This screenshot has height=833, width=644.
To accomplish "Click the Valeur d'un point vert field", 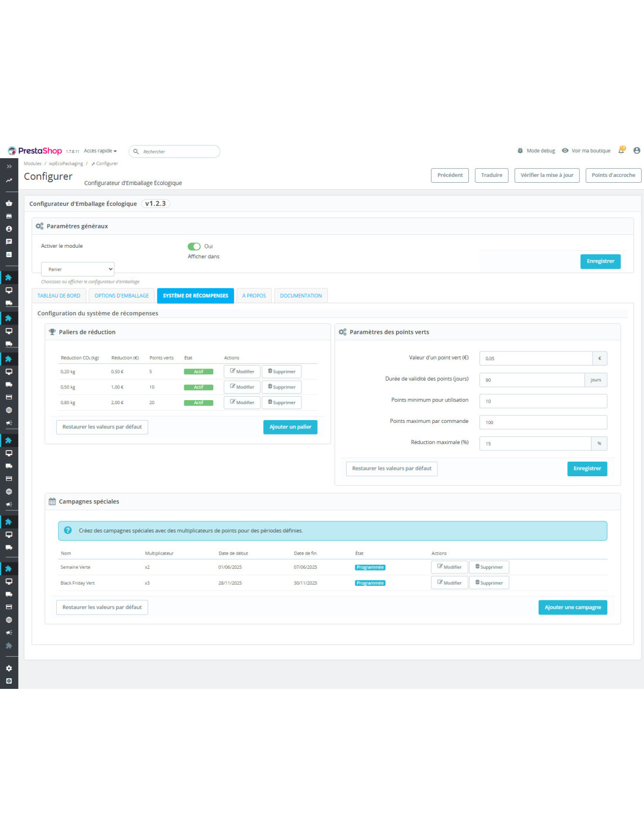I will tap(535, 359).
